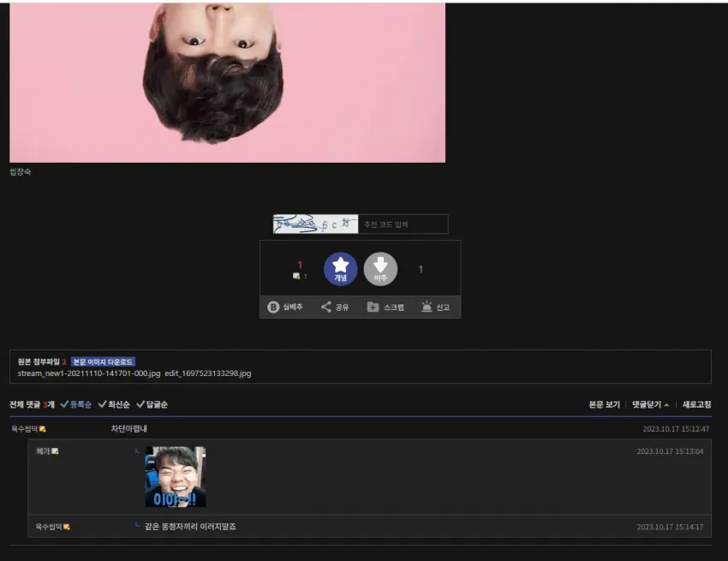
Task: Report the post using the 신고 siren icon
Action: point(427,307)
